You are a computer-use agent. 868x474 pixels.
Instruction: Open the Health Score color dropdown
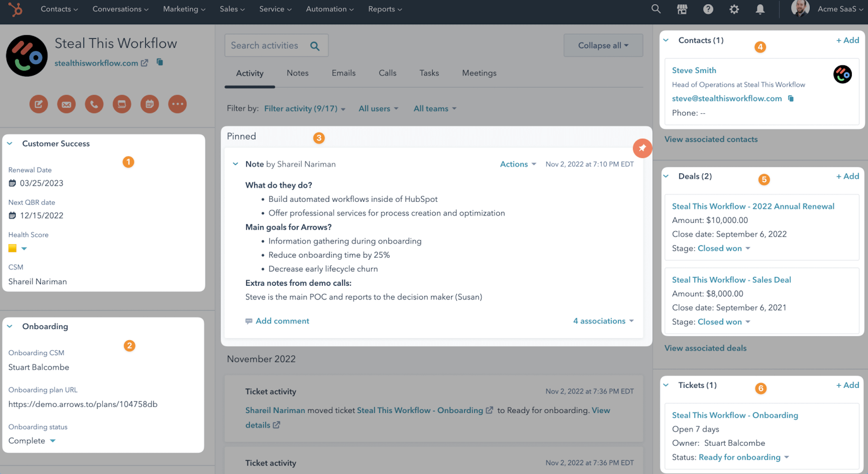pos(24,249)
